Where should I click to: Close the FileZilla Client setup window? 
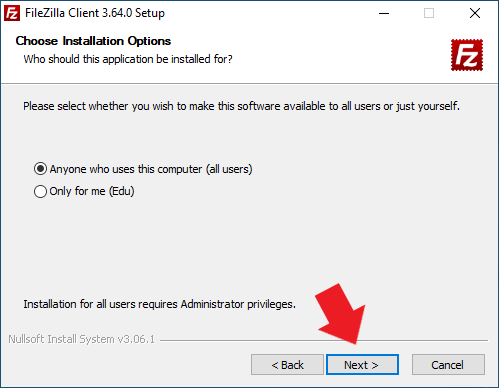coord(475,13)
